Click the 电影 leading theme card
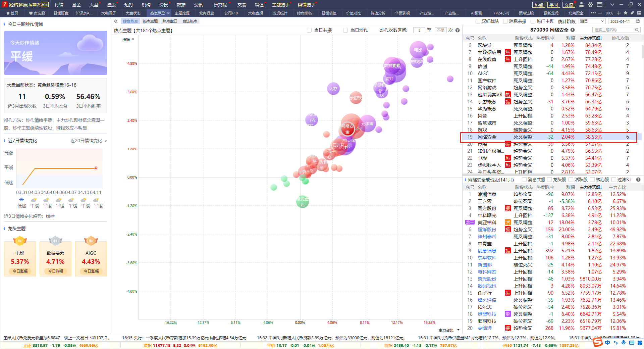Screen dimensions: 644x349 [20, 259]
